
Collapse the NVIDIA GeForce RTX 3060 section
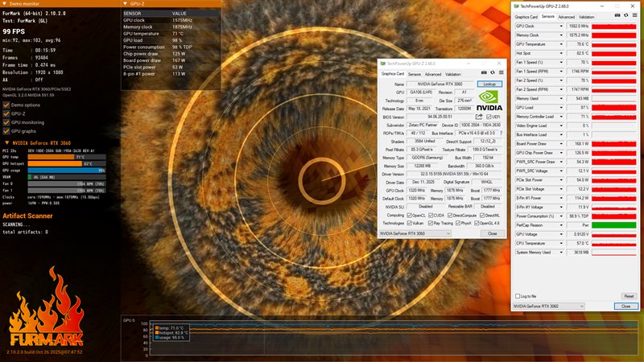click(x=6, y=142)
